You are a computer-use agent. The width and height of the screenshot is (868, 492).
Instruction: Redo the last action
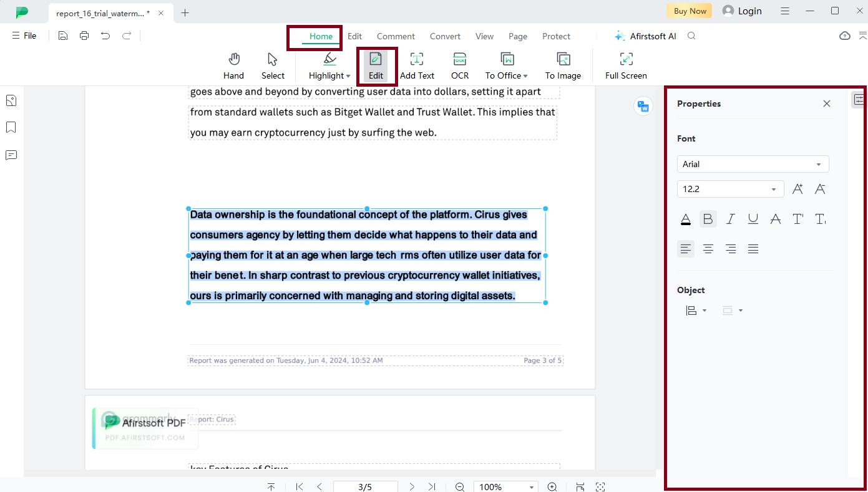tap(127, 36)
